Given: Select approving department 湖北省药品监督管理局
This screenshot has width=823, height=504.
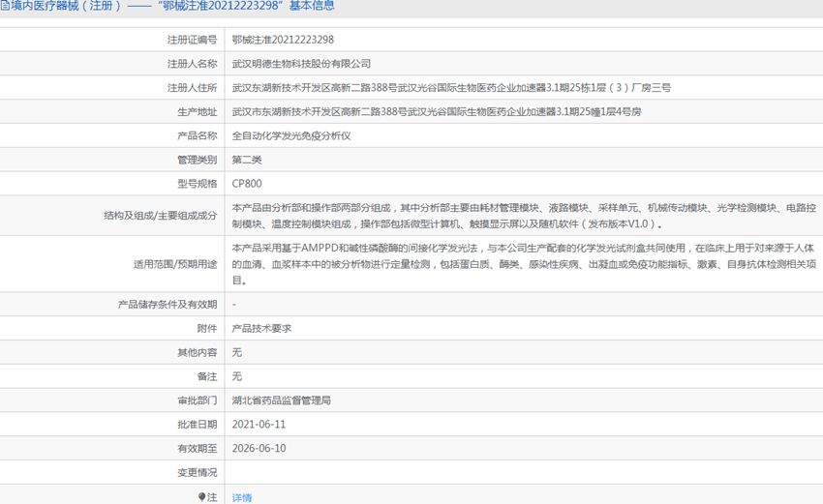Looking at the screenshot, I should (282, 400).
